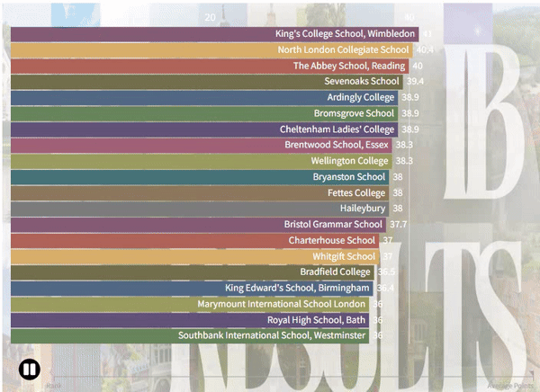Screen dimensions: 540x392
Task: Select the Wellington College bar
Action: coord(201,162)
